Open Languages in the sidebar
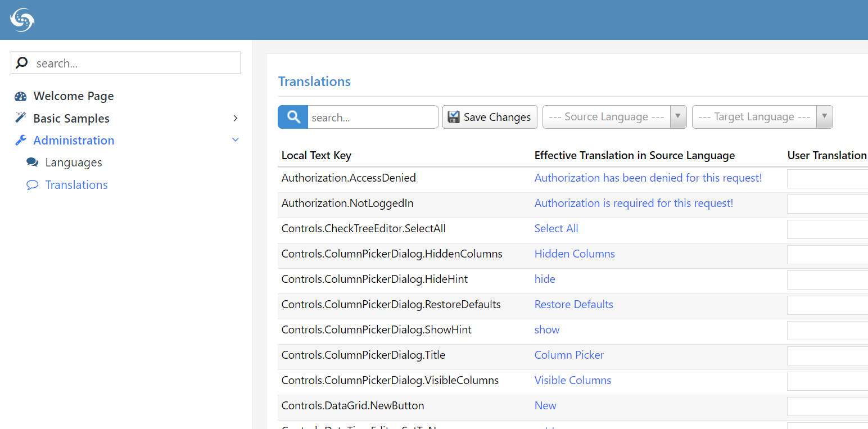Image resolution: width=868 pixels, height=429 pixels. click(74, 162)
